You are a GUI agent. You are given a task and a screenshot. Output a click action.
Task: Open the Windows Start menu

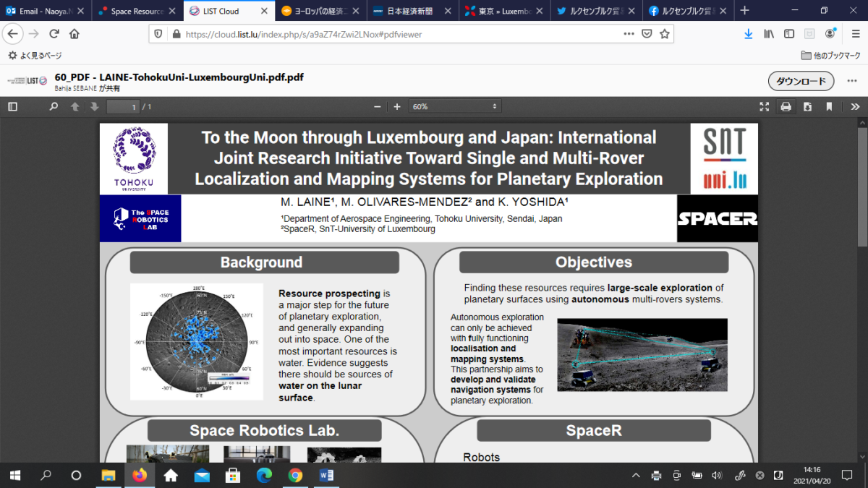click(x=14, y=475)
